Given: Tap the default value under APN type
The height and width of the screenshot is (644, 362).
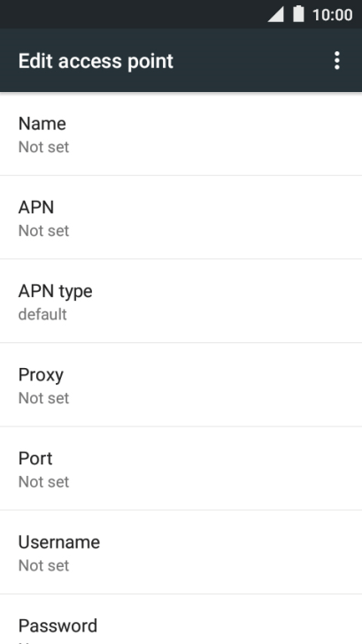Looking at the screenshot, I should (42, 315).
